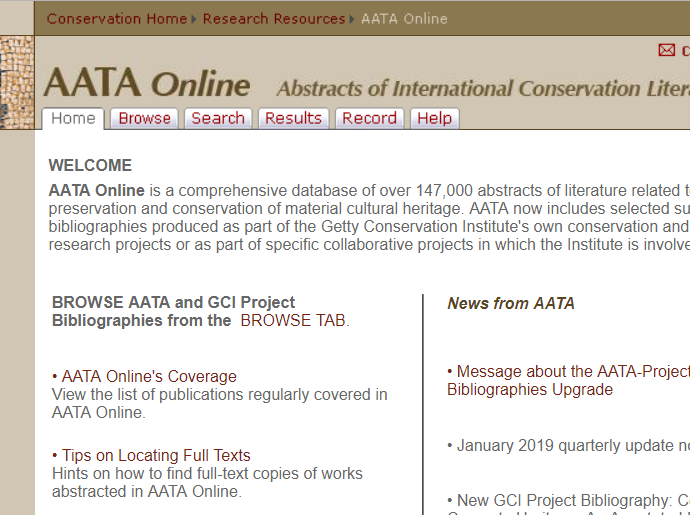Click the 'Hints on how to find' description
The image size is (690, 515).
tap(207, 482)
